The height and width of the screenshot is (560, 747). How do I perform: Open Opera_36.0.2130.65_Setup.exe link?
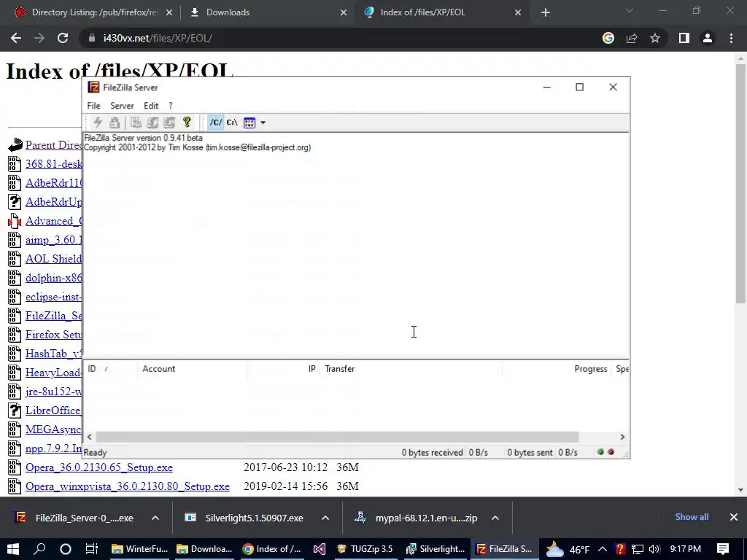pos(99,467)
